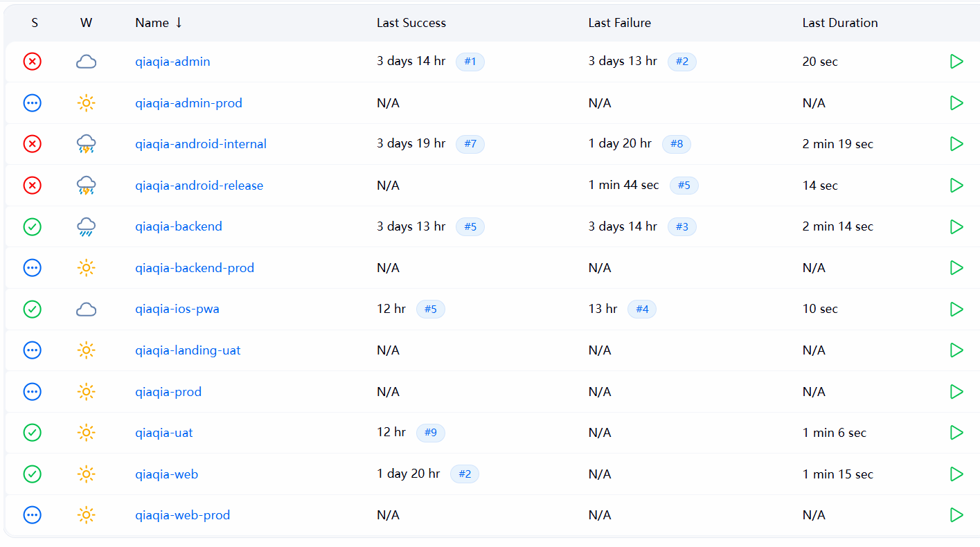Sort by S status column header
This screenshot has height=547, width=980.
tap(35, 23)
